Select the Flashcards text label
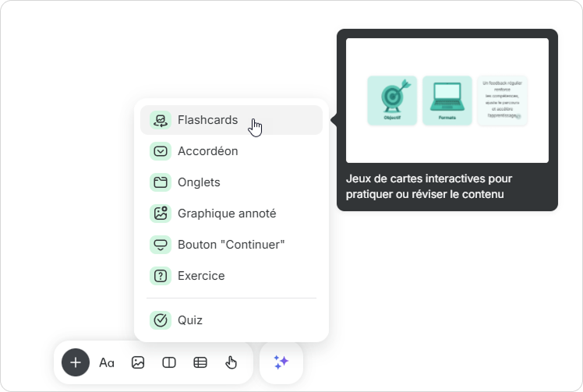The width and height of the screenshot is (583, 392). click(x=207, y=120)
